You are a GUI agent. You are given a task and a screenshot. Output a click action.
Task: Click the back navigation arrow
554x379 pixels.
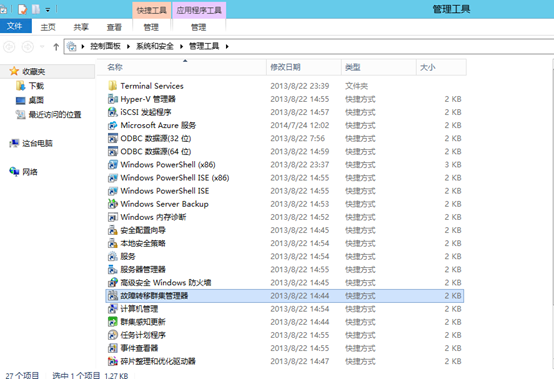(9, 47)
